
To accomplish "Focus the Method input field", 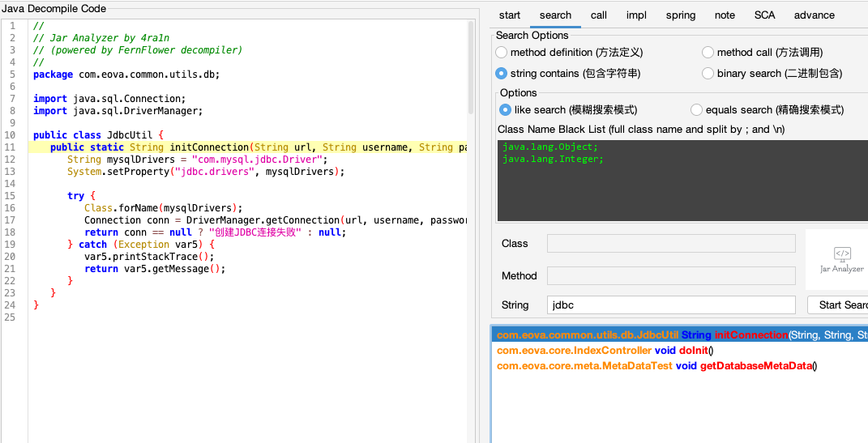I will tap(671, 275).
